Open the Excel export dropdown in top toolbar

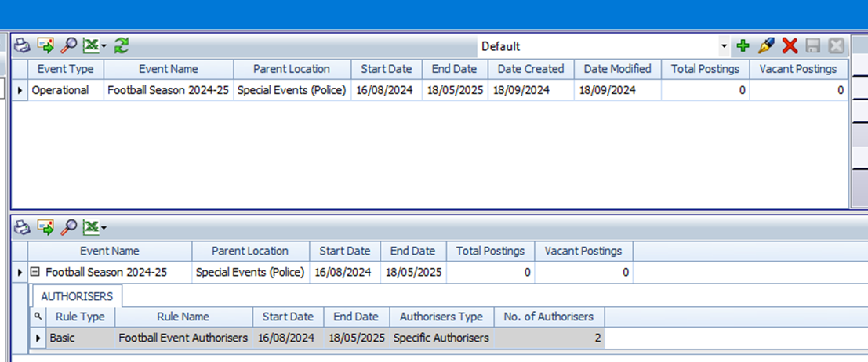(x=104, y=47)
